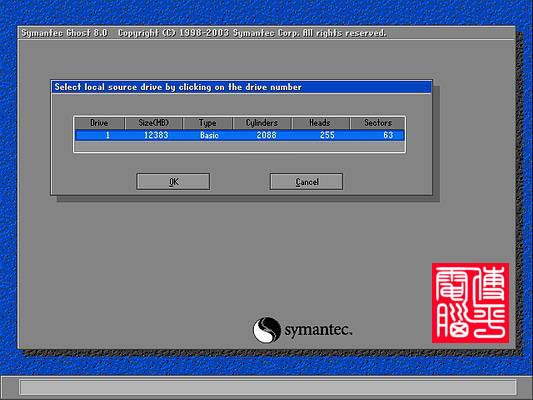Viewport: 533px width, 400px height.
Task: Click the Basic type cell
Action: tap(209, 135)
